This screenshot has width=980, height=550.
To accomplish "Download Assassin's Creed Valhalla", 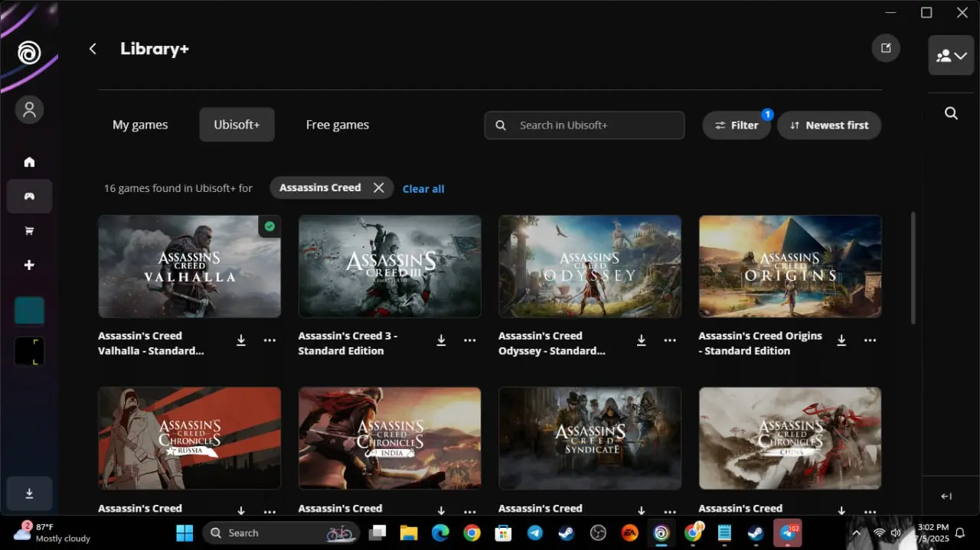I will (240, 340).
